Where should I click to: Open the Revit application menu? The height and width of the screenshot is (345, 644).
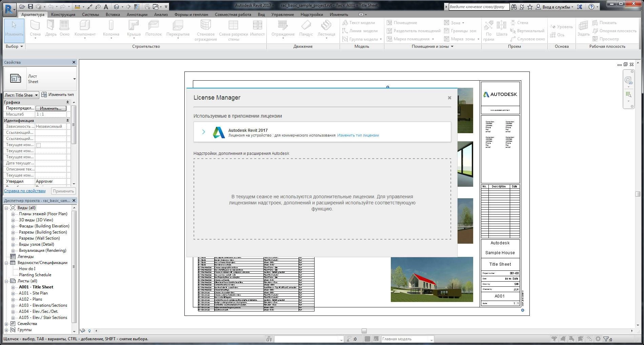pos(9,9)
